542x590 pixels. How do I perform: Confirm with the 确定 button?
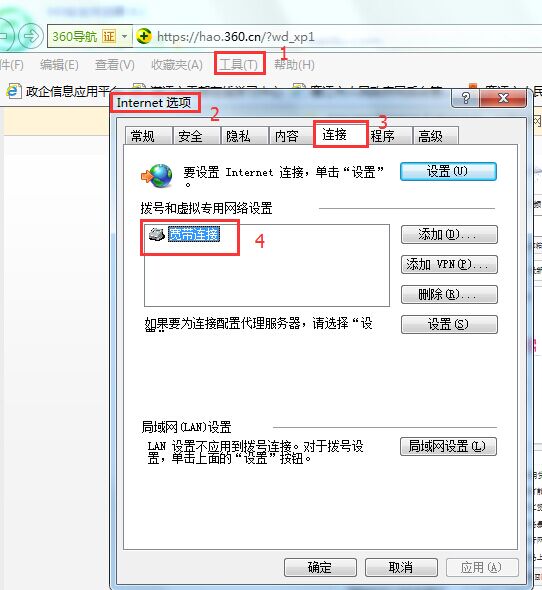320,567
